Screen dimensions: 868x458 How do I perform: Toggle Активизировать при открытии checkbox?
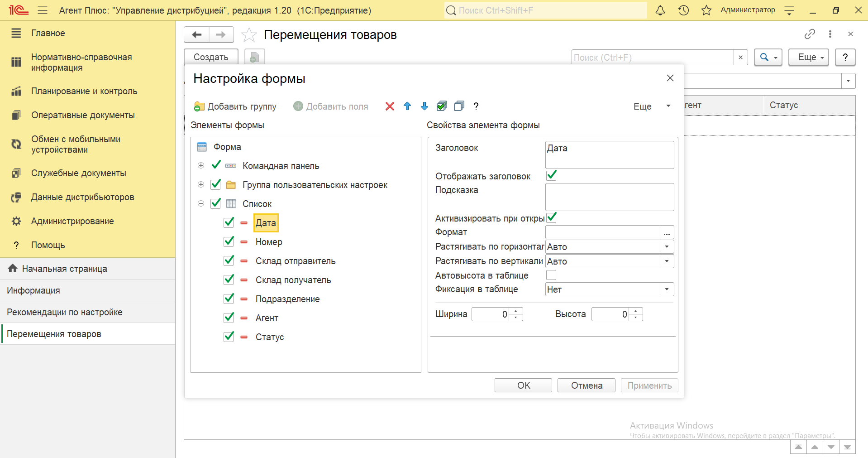click(x=551, y=217)
